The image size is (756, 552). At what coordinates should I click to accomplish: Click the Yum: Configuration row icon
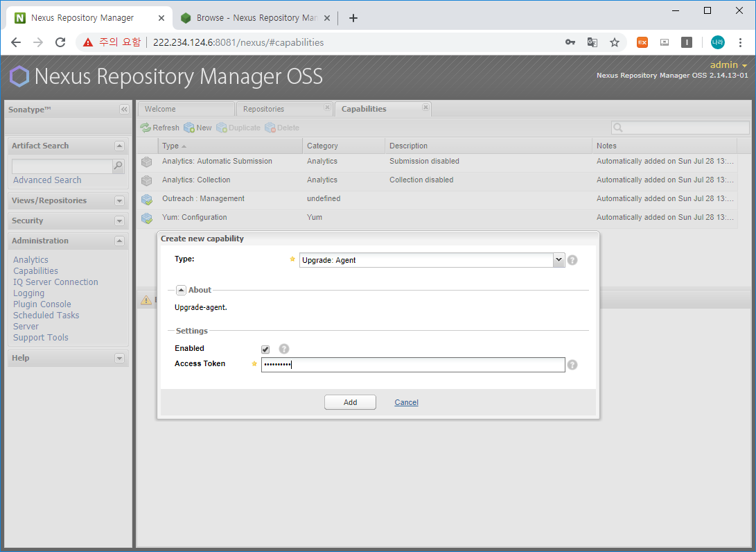[147, 218]
